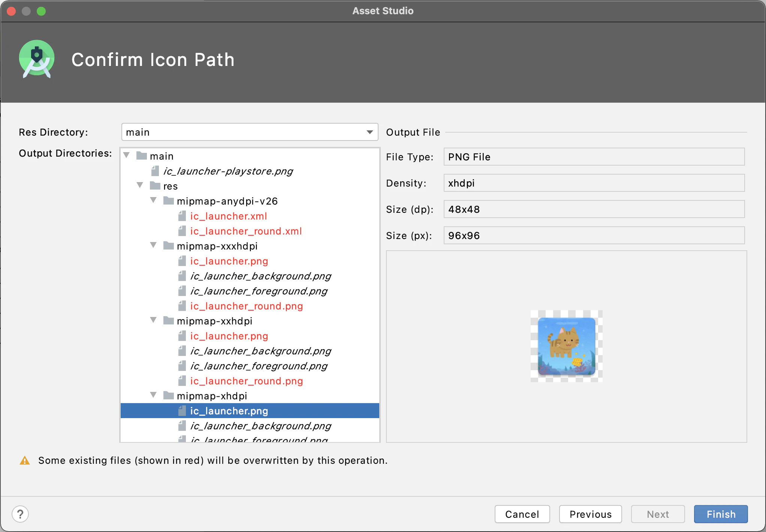Select ic_launcher_foreground.png under mipmap-xxhdpi

tap(259, 366)
